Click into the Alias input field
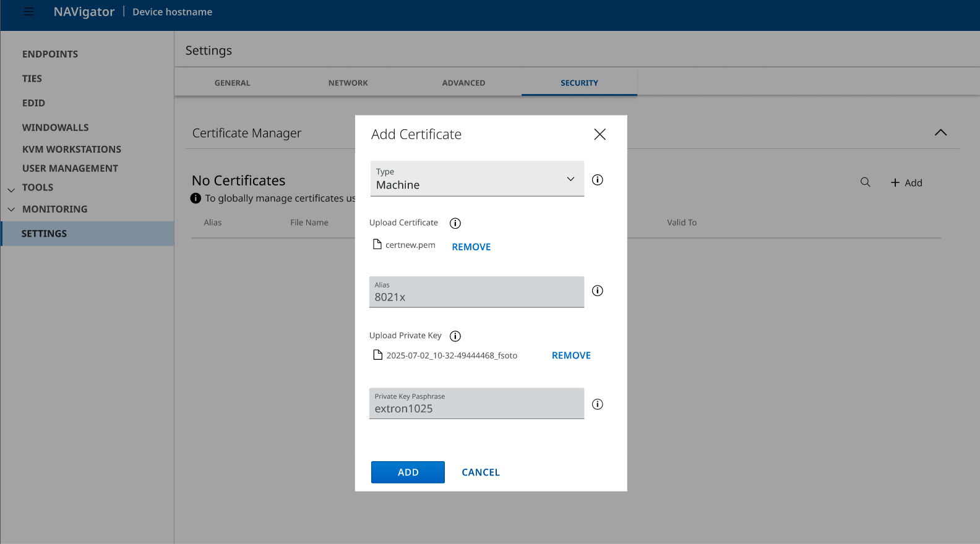Image resolution: width=980 pixels, height=544 pixels. 476,296
